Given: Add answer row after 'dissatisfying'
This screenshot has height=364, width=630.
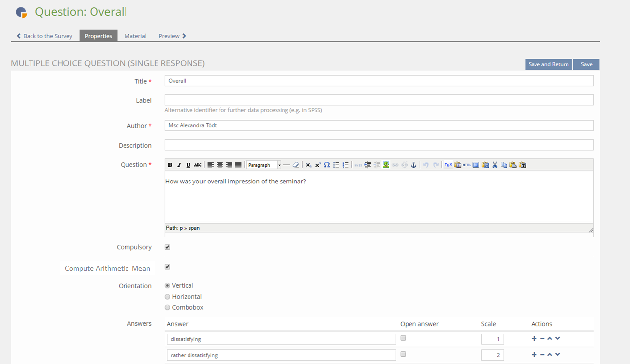Looking at the screenshot, I should 534,338.
